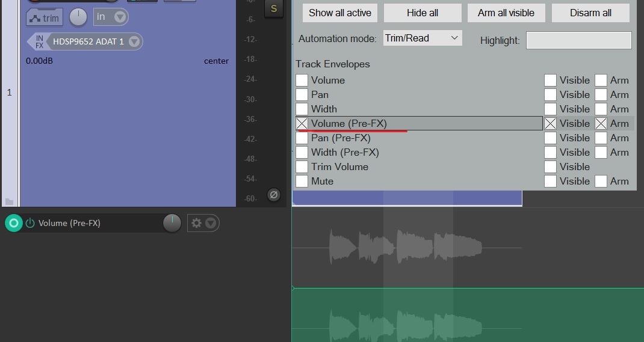Check Visible for the Volume envelope
Viewport: 644px width, 342px height.
tap(550, 81)
